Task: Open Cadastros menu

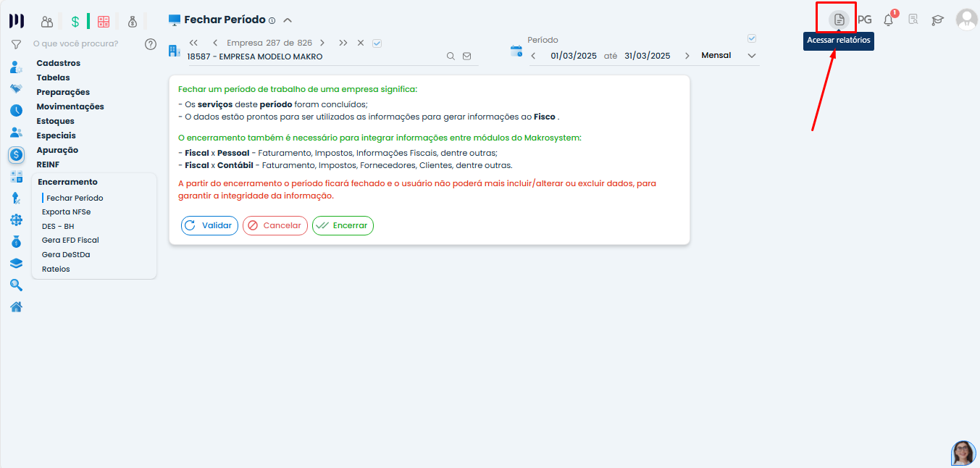Action: [x=59, y=63]
